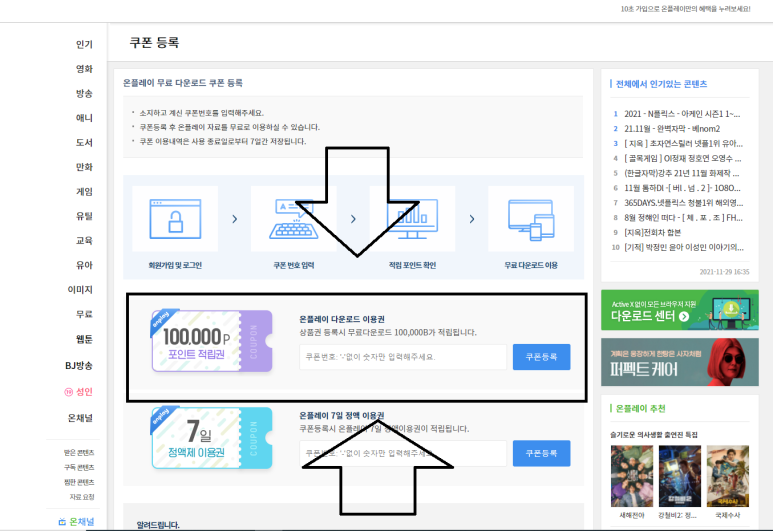Focus the 7일 정액 이용권 coupon number field
This screenshot has height=531, width=773.
[403, 453]
